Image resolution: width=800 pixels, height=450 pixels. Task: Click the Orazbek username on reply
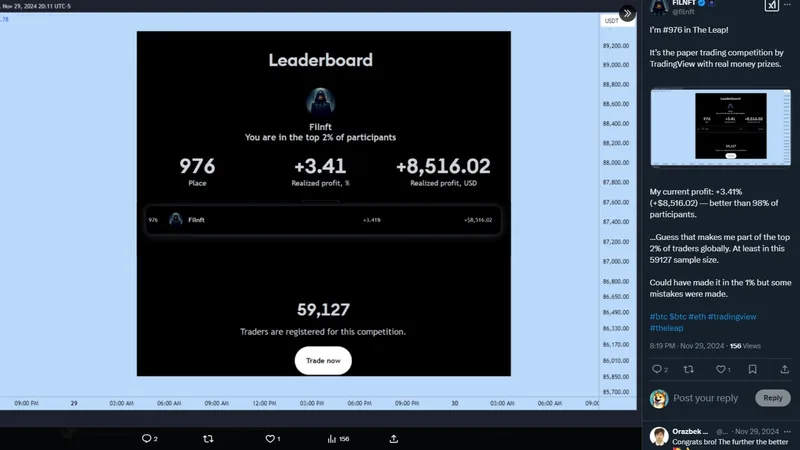pyautogui.click(x=690, y=431)
